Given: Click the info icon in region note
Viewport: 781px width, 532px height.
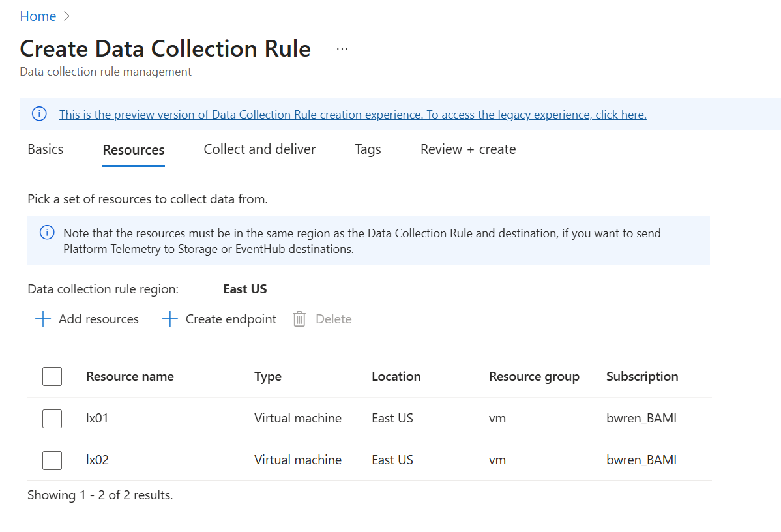Looking at the screenshot, I should pyautogui.click(x=47, y=233).
